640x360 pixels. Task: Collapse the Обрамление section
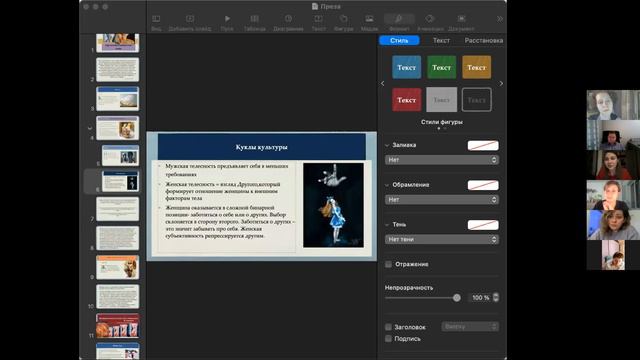pyautogui.click(x=387, y=185)
